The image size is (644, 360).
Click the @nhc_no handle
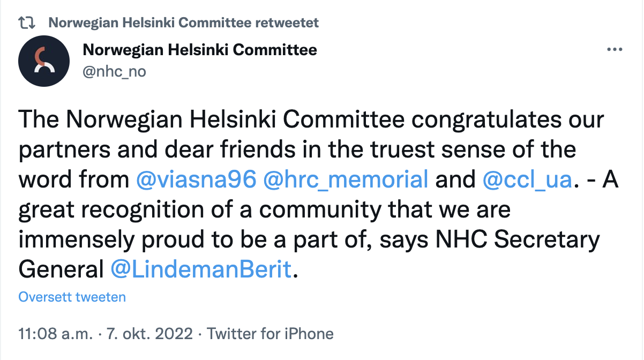tap(114, 71)
